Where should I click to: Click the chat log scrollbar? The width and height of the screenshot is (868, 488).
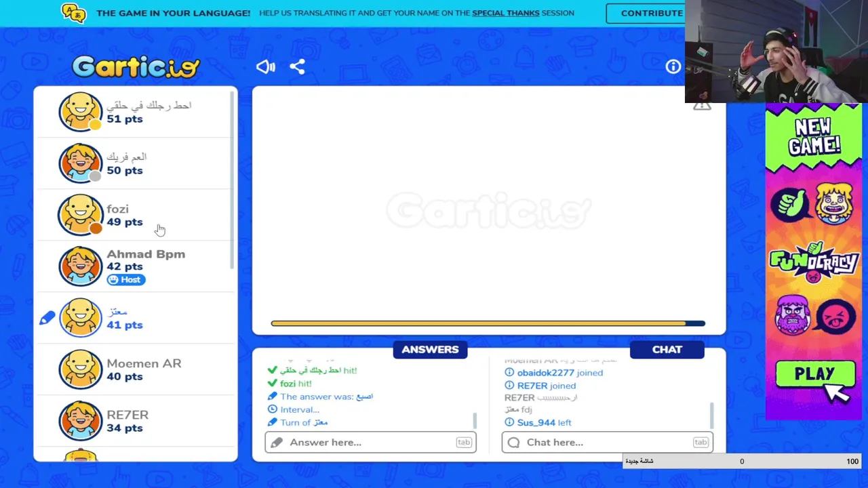[x=711, y=415]
